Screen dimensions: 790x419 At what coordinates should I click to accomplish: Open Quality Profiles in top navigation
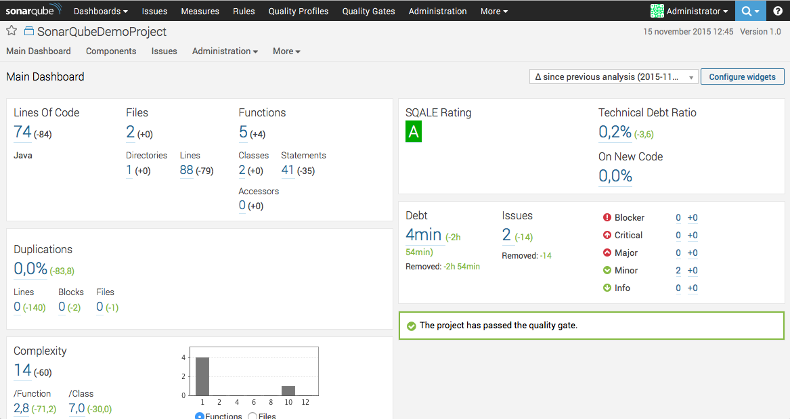(x=300, y=11)
